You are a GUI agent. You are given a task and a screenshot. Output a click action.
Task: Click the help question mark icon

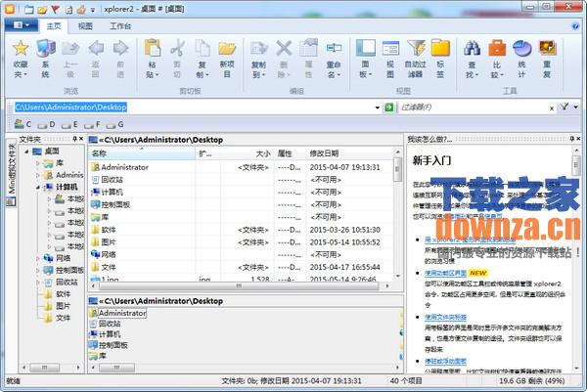[x=575, y=25]
